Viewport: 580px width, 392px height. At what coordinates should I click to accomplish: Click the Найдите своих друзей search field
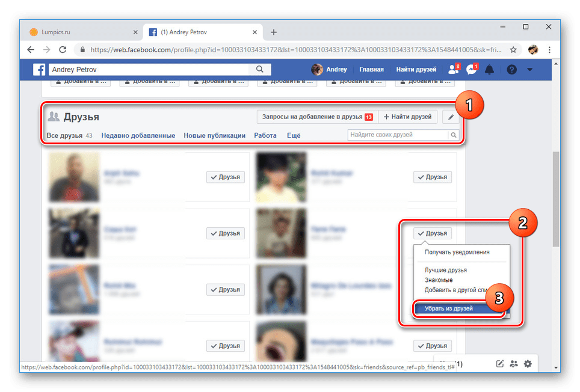coord(397,135)
